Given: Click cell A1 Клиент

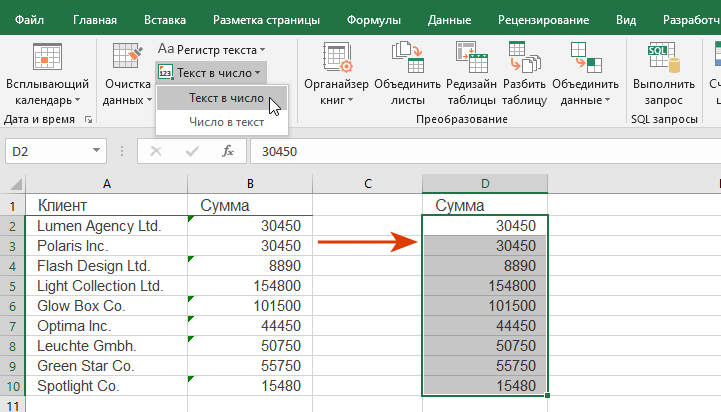Looking at the screenshot, I should tap(107, 205).
